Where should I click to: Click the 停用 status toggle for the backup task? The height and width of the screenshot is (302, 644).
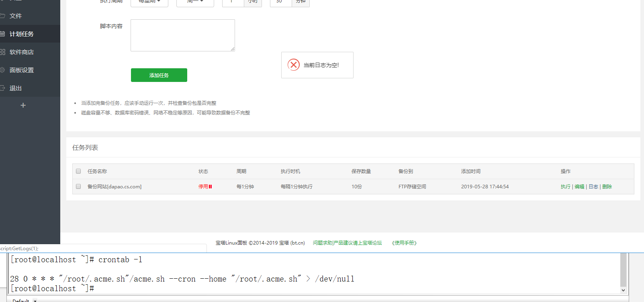[205, 187]
